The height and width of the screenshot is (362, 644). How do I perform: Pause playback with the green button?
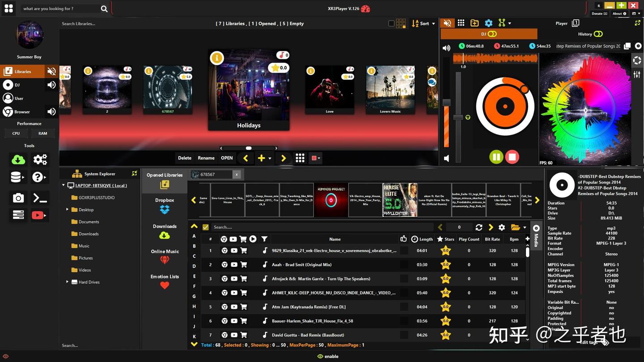tap(496, 157)
